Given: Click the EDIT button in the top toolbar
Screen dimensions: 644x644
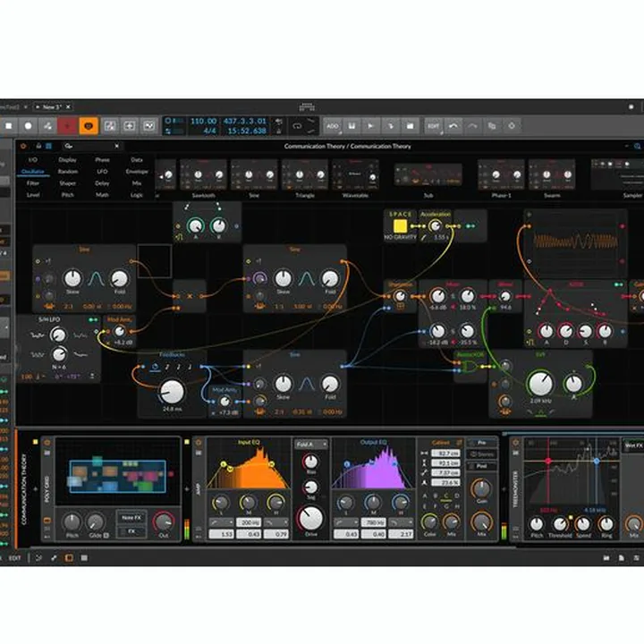Looking at the screenshot, I should [x=433, y=126].
